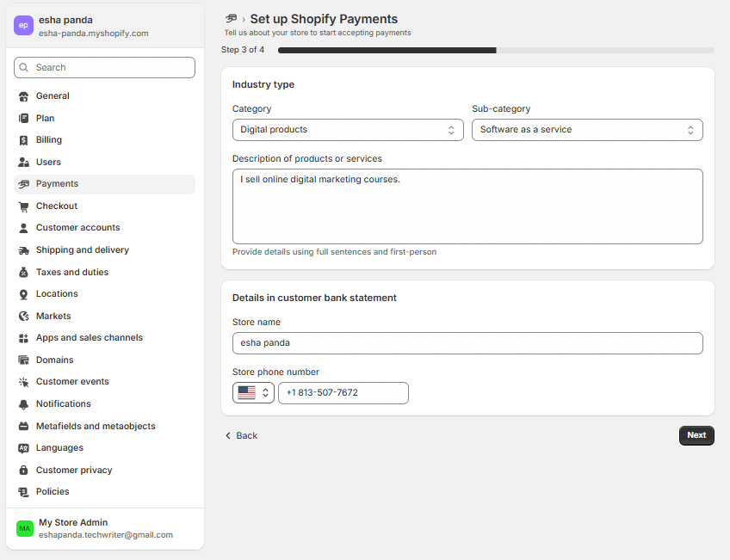730x560 pixels.
Task: Select the Payments icon in the sidebar
Action: [x=22, y=183]
